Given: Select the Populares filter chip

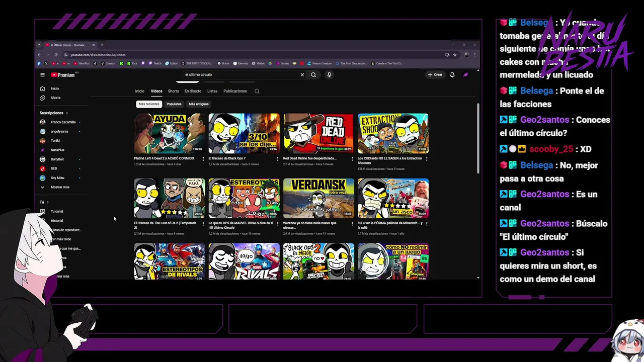Looking at the screenshot, I should click(x=174, y=104).
